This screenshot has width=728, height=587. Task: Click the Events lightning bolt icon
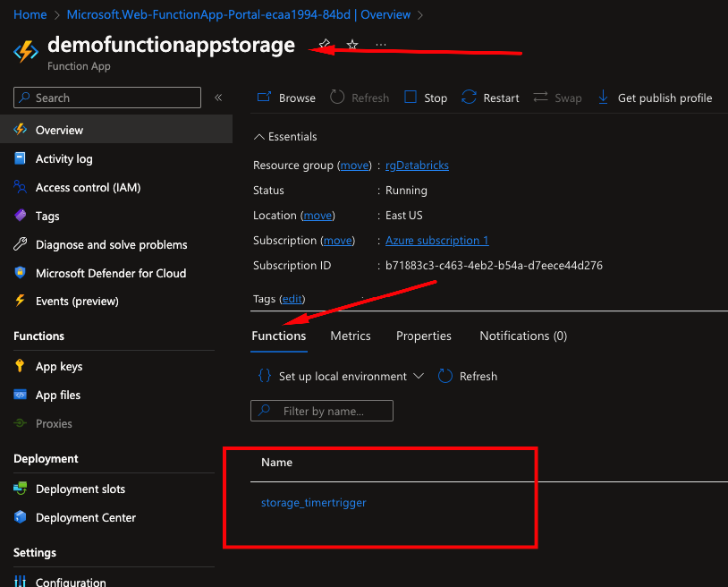(20, 301)
